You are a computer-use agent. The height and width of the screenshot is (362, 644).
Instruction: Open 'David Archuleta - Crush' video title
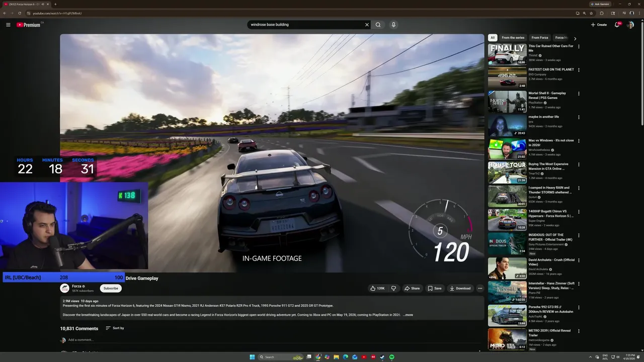coord(551,262)
